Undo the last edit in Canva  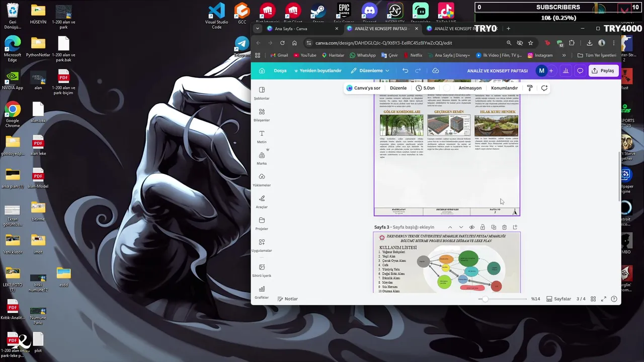(405, 71)
